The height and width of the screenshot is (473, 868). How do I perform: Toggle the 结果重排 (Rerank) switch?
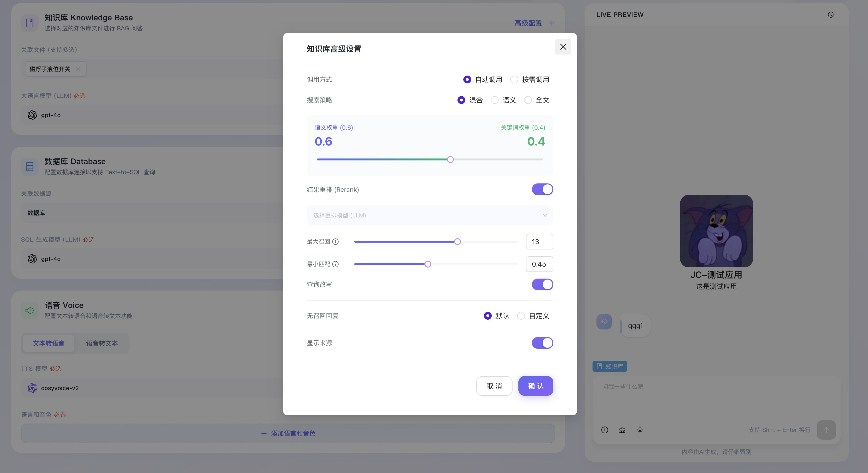(542, 189)
